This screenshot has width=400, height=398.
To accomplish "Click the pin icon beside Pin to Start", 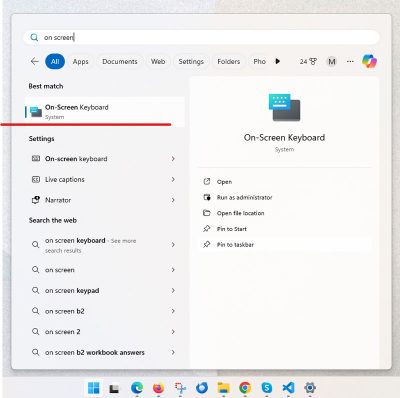I will [207, 229].
